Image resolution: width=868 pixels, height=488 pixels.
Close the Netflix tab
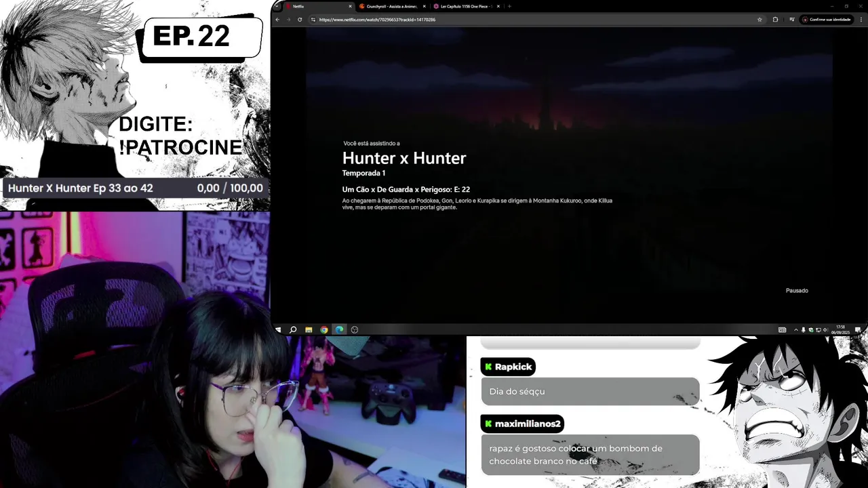351,6
